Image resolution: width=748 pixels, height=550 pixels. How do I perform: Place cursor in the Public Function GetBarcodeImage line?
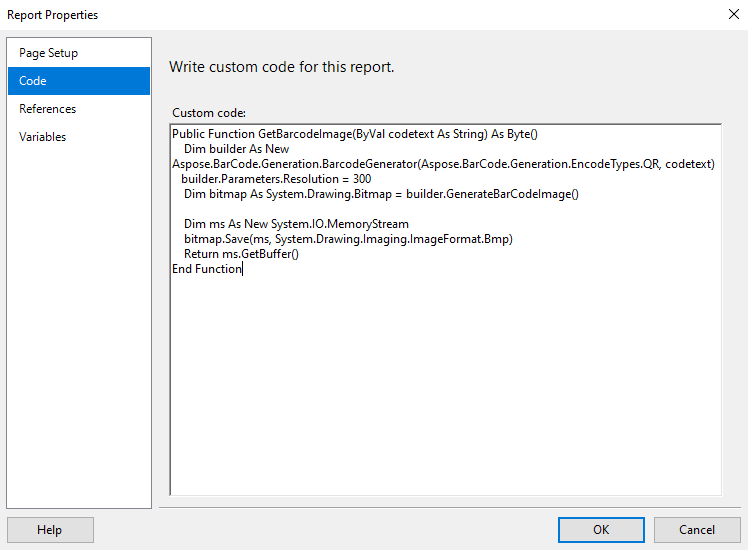click(x=354, y=134)
